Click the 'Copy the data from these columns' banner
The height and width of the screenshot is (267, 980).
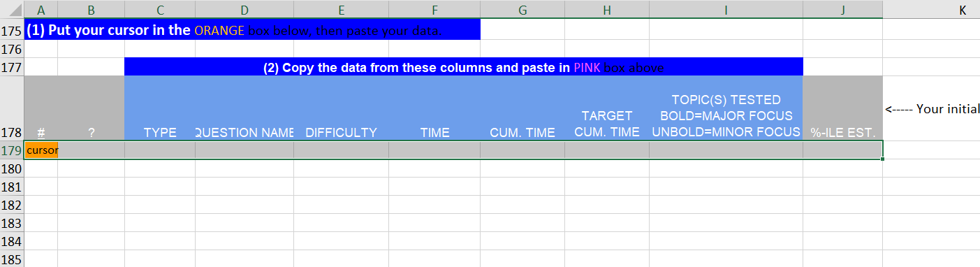coord(464,67)
